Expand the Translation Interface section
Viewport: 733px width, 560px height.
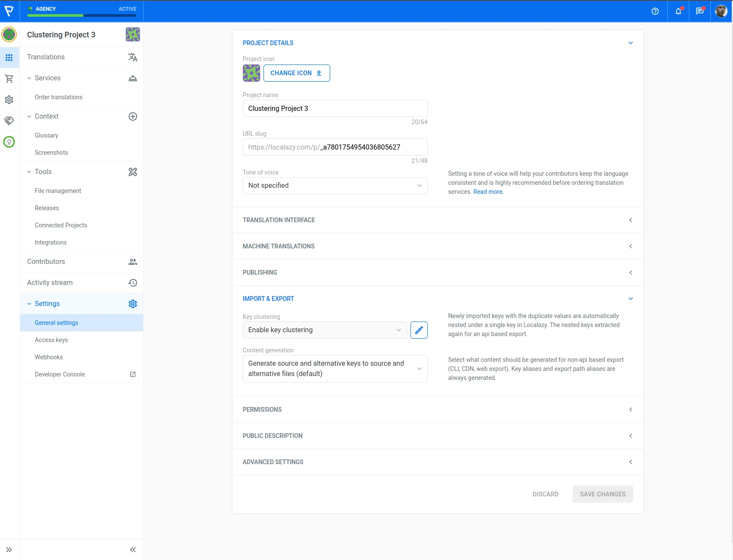click(x=438, y=220)
